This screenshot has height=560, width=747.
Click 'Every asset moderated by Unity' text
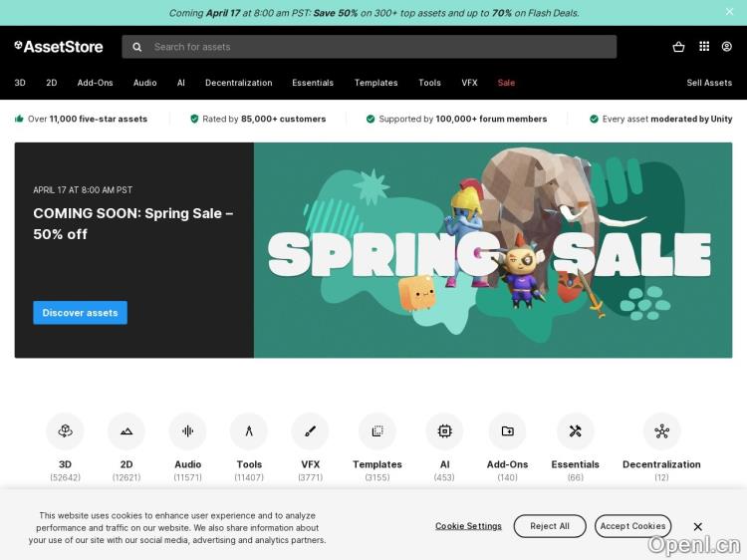click(667, 119)
